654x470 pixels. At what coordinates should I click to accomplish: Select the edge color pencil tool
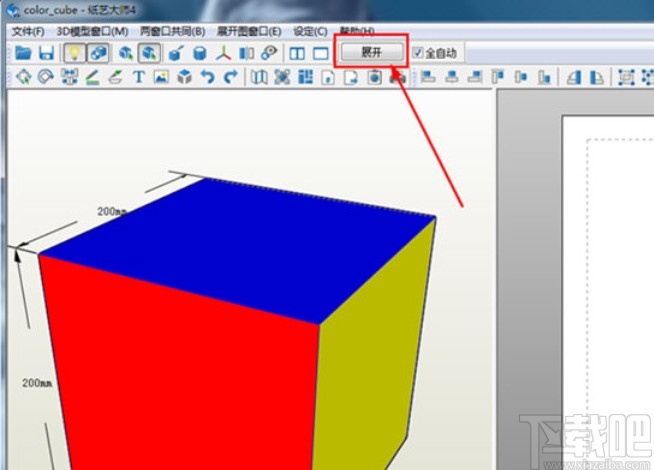click(116, 77)
